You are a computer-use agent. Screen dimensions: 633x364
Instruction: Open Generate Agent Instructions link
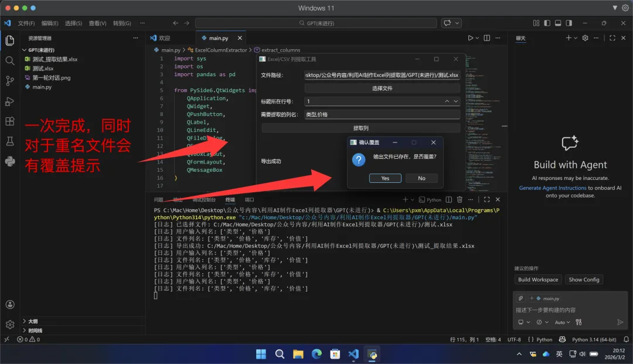tap(552, 188)
